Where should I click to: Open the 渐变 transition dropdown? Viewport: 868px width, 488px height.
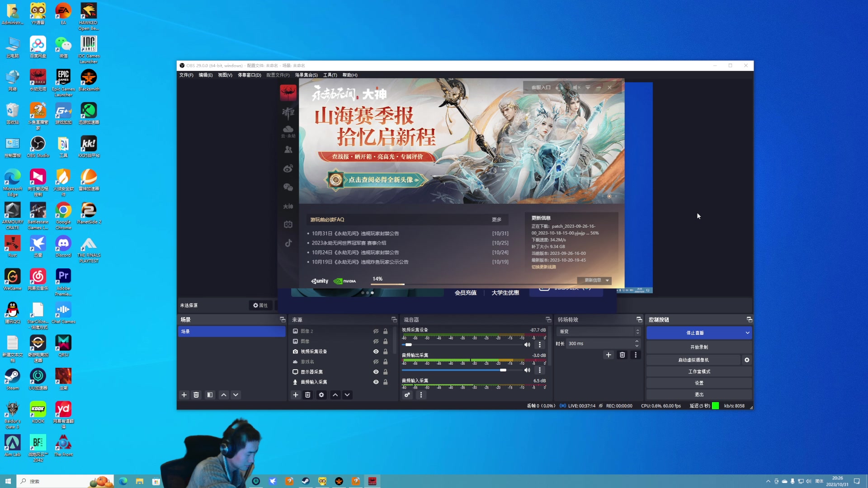599,332
